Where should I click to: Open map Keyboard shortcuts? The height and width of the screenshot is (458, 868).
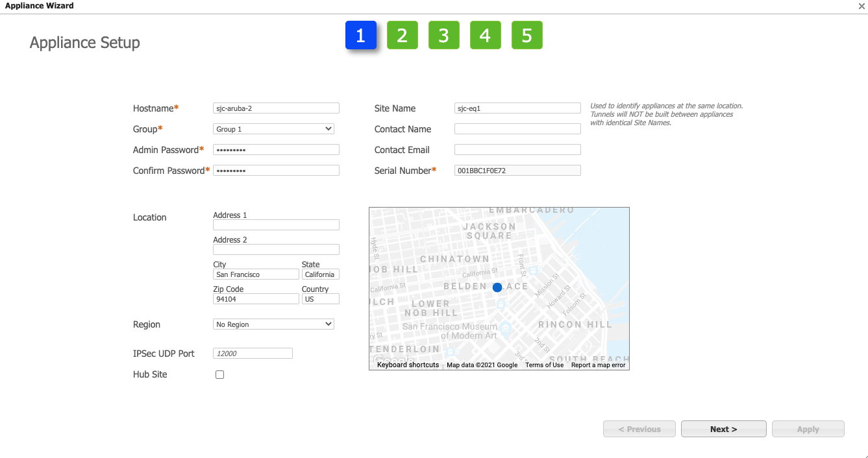(408, 365)
